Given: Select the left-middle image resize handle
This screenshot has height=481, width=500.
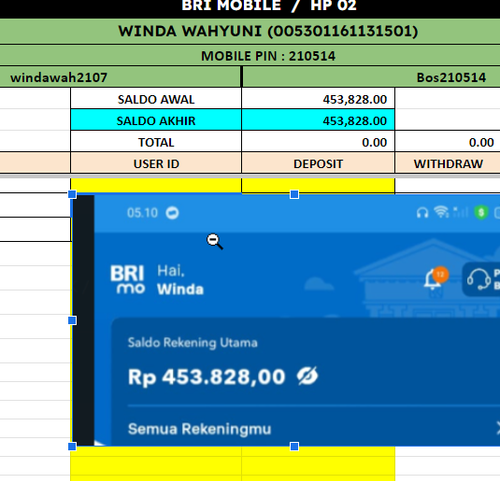Looking at the screenshot, I should [72, 321].
